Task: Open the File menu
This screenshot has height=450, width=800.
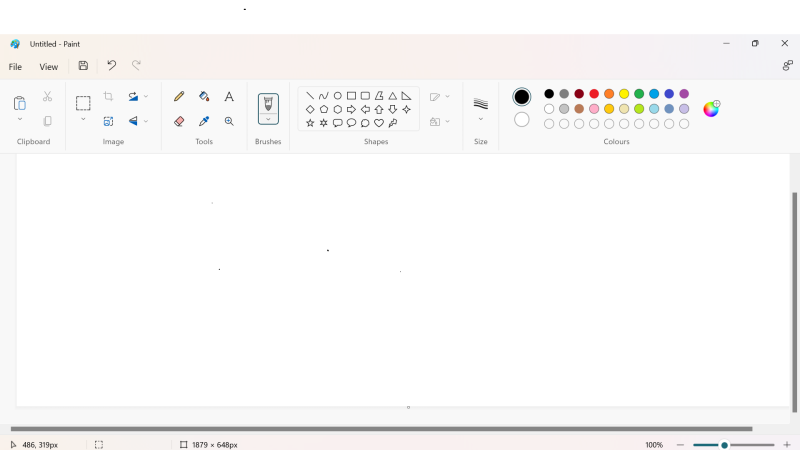Action: click(x=15, y=67)
